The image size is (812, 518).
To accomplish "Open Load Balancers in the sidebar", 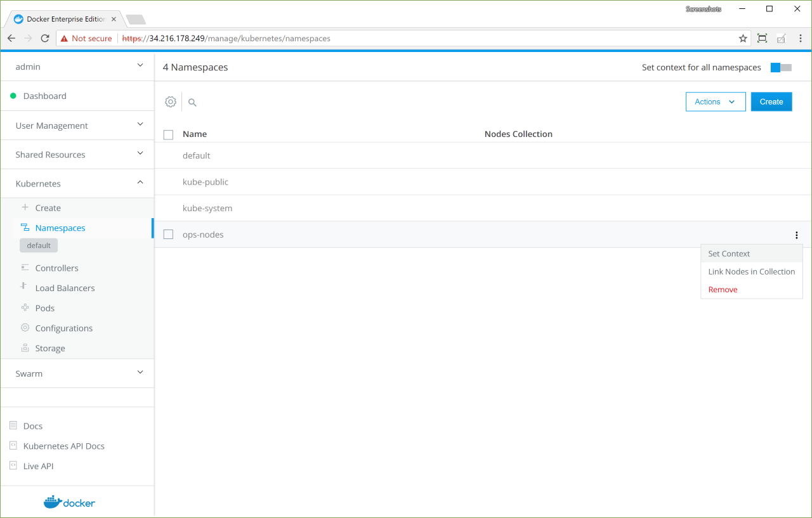I will pos(65,288).
